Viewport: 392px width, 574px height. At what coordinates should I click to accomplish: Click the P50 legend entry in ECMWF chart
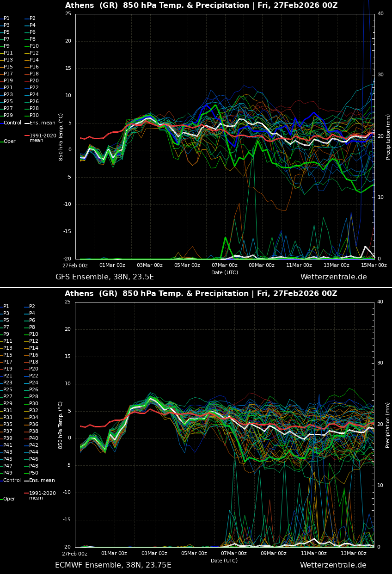34,473
